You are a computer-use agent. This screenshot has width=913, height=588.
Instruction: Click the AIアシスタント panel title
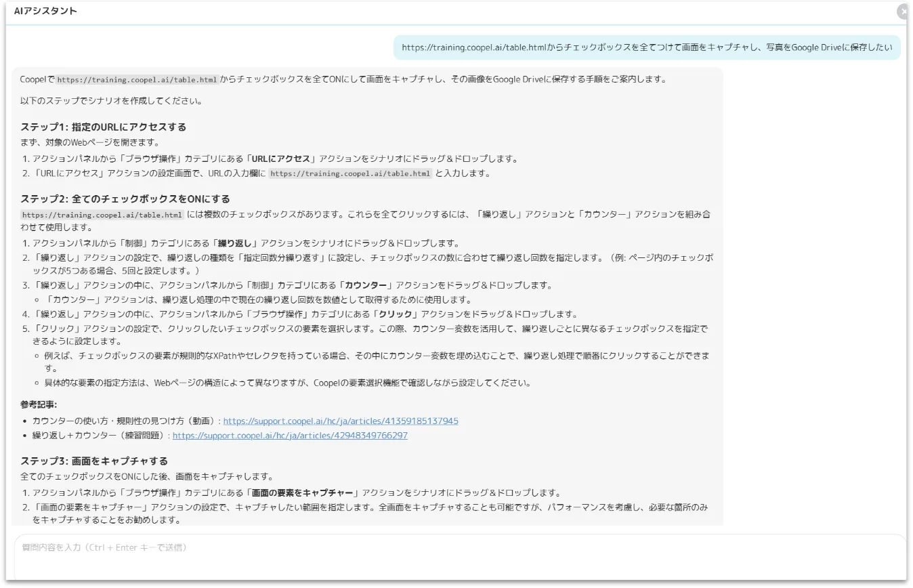pyautogui.click(x=45, y=12)
